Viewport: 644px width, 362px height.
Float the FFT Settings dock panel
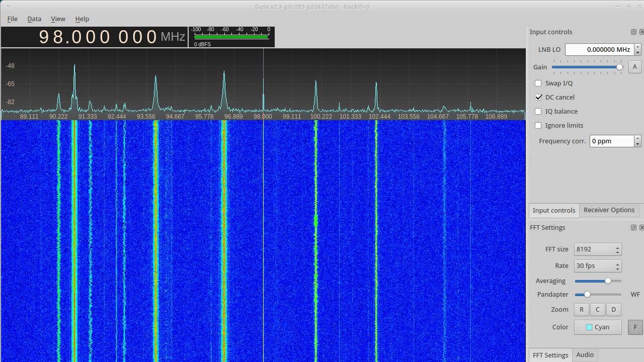point(633,227)
